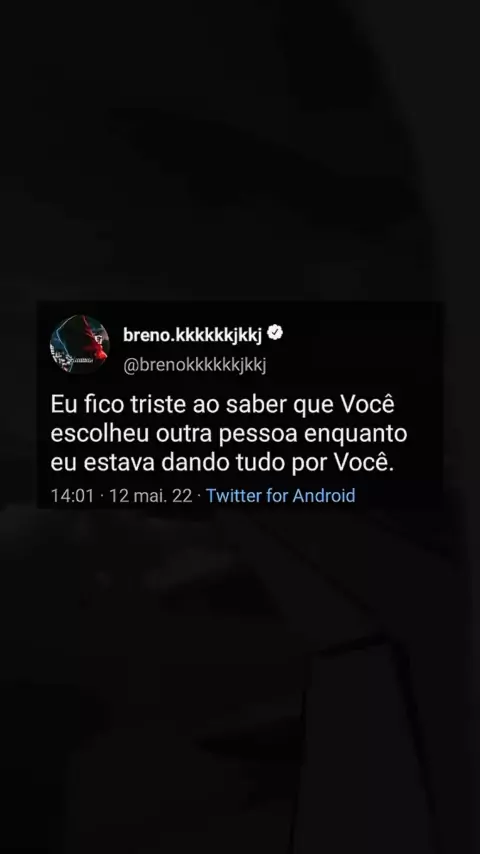Click the tweet line 'eu estava dando tudo'
This screenshot has width=480, height=854.
click(x=221, y=463)
